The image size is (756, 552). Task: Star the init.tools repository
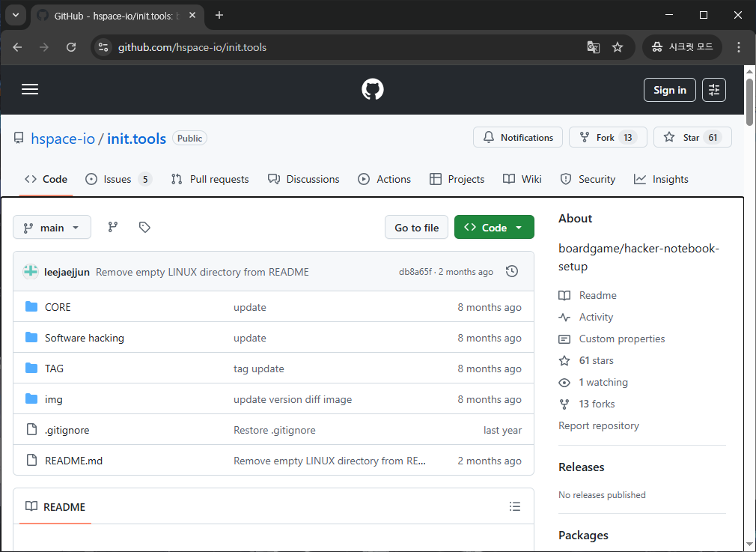click(x=692, y=138)
